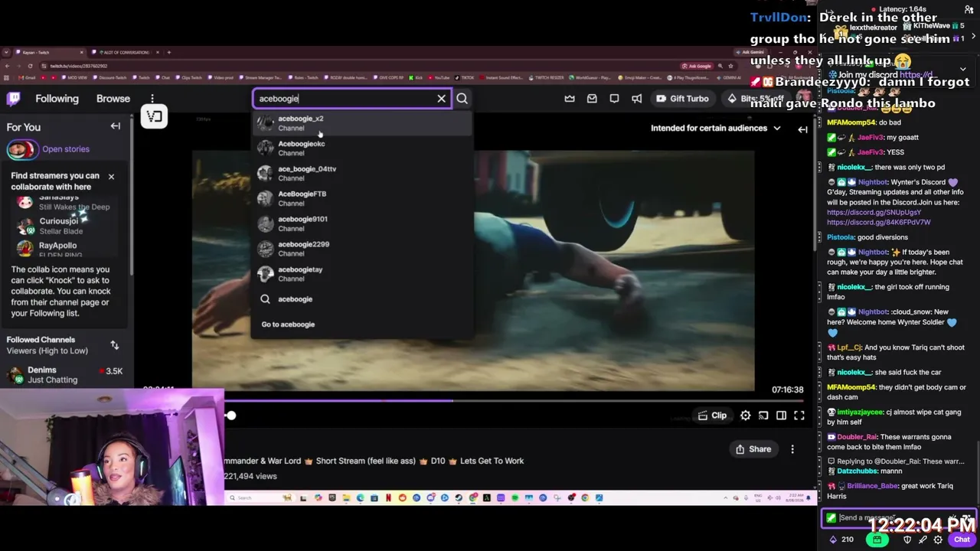Select the Aceboogieokc channel suggestion
980x551 pixels.
tap(362, 148)
